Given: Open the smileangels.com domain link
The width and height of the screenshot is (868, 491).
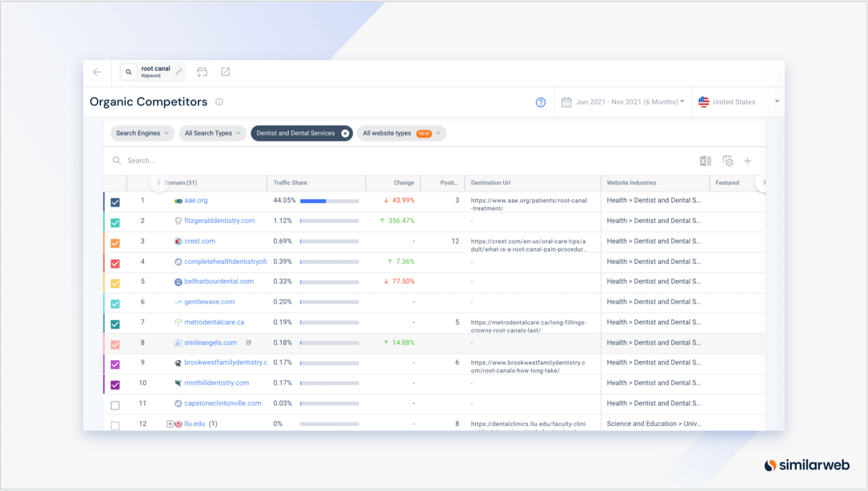Looking at the screenshot, I should 211,343.
